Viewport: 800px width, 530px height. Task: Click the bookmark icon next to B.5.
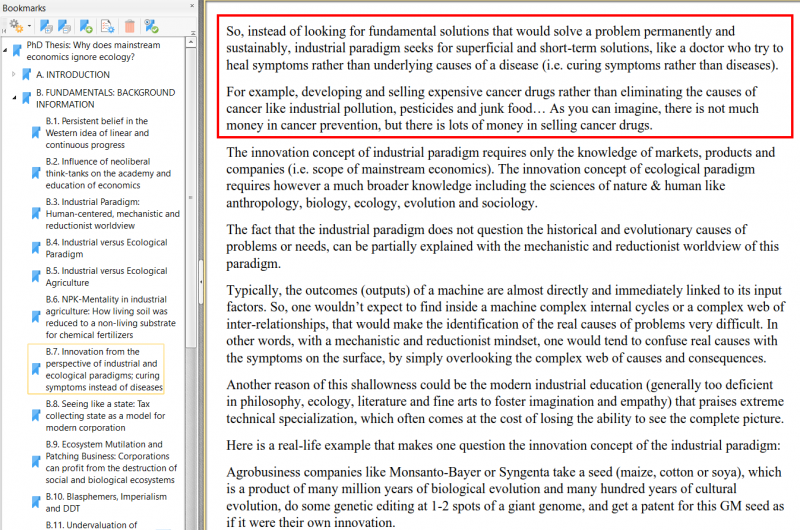(x=36, y=276)
